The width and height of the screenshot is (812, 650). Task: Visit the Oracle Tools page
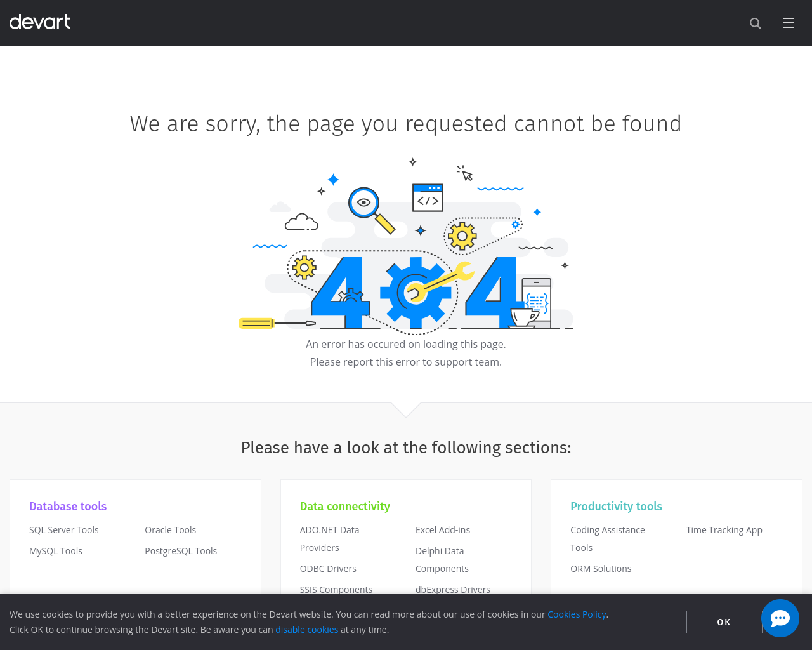(x=170, y=530)
